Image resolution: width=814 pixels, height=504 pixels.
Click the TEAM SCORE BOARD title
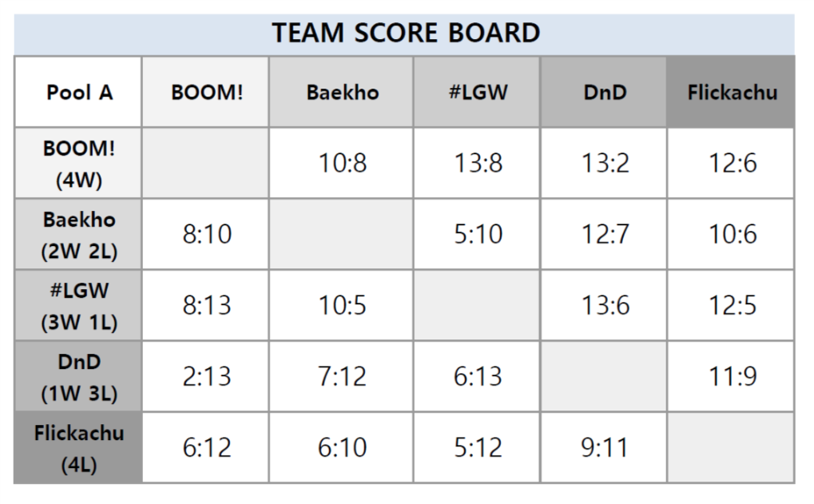[406, 33]
